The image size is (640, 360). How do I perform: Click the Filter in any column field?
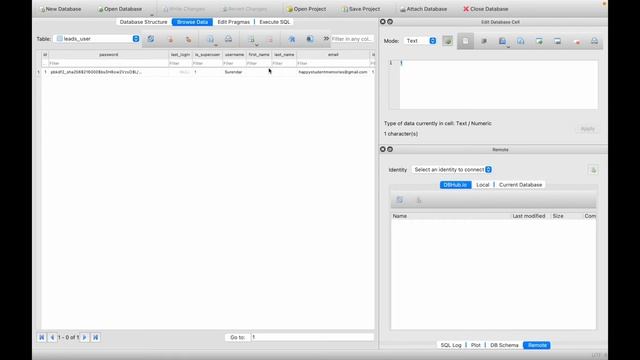pyautogui.click(x=352, y=39)
